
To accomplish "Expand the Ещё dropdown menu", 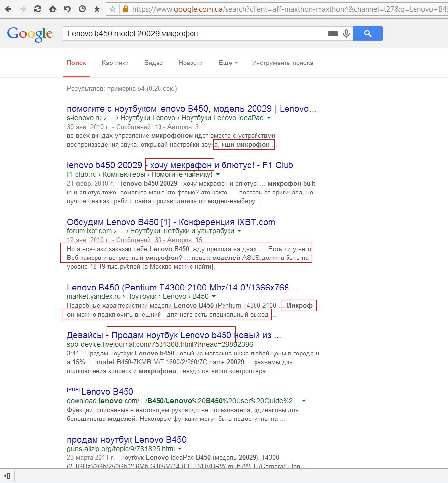I will (228, 63).
